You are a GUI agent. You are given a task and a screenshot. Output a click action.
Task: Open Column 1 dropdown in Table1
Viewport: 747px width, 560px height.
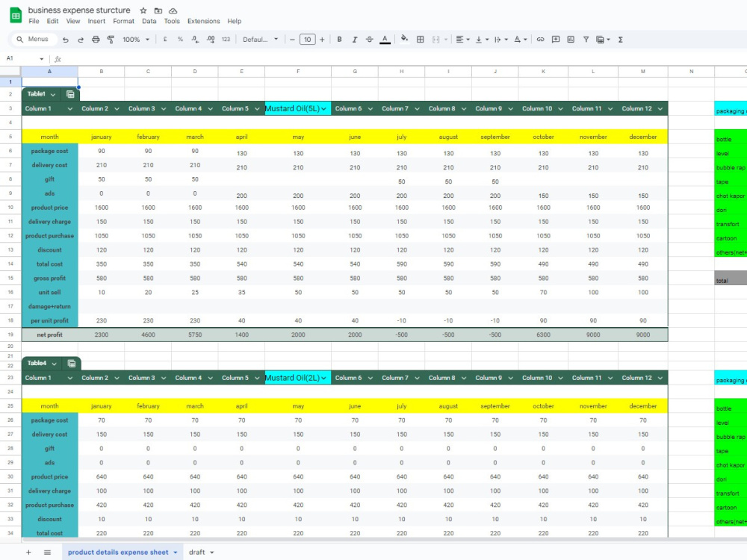tap(70, 109)
